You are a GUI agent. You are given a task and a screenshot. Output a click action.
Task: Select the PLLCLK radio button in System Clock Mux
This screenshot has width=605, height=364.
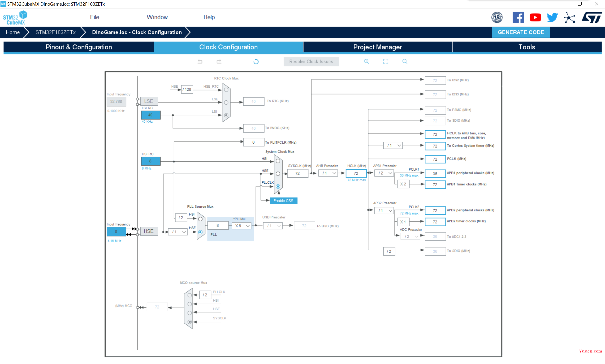(x=278, y=186)
